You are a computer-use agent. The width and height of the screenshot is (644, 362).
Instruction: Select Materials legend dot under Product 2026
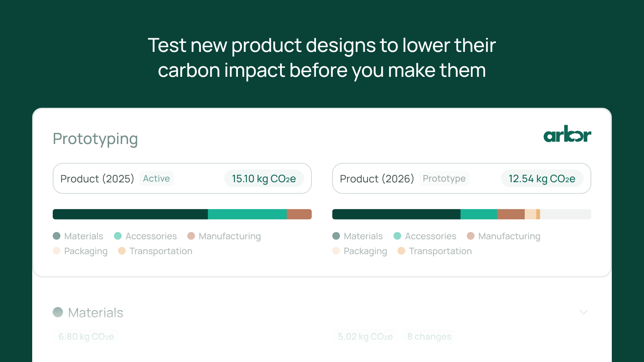pyautogui.click(x=336, y=236)
